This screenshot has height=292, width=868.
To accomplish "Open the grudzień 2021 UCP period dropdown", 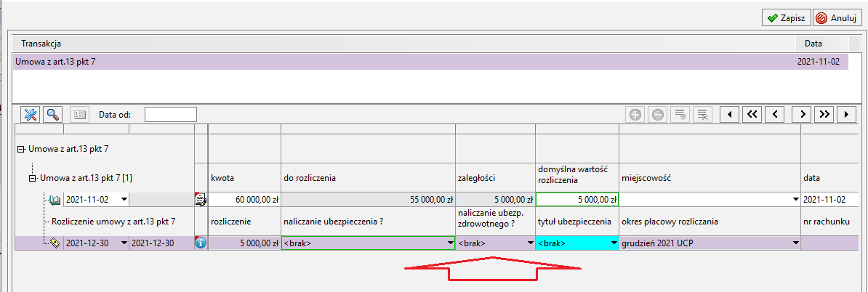I will [x=796, y=242].
